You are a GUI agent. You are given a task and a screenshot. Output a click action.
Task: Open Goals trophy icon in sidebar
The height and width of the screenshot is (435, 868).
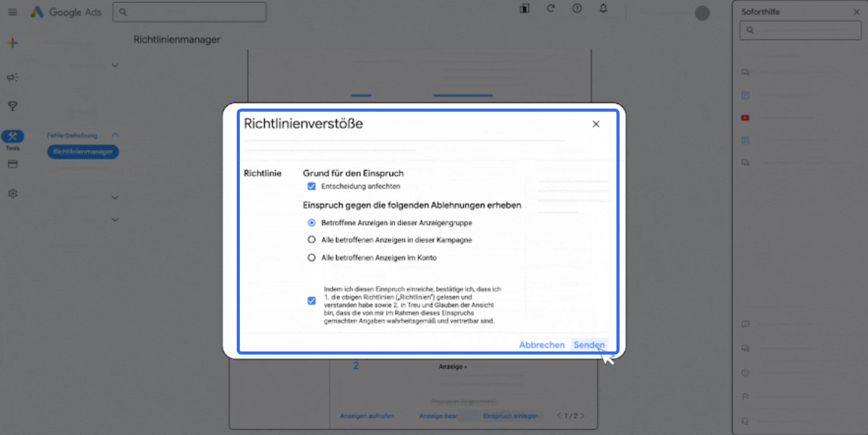pos(13,106)
